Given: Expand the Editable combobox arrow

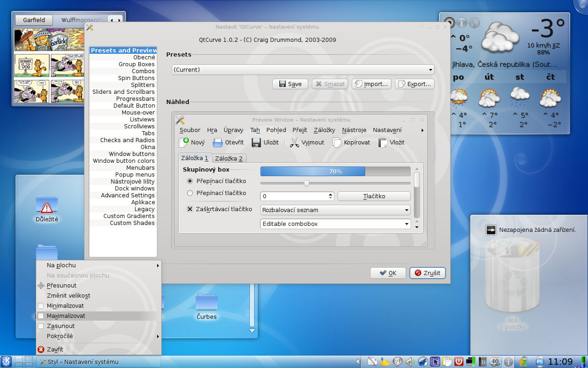Looking at the screenshot, I should (407, 224).
